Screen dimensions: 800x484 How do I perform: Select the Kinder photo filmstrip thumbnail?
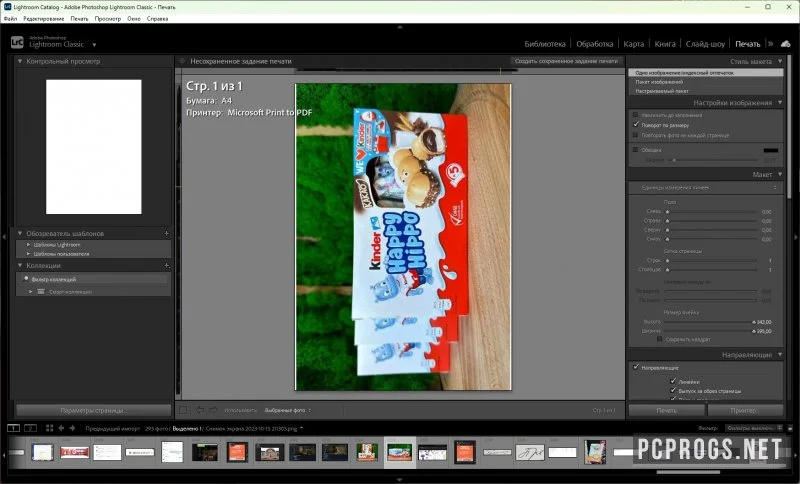pos(399,452)
